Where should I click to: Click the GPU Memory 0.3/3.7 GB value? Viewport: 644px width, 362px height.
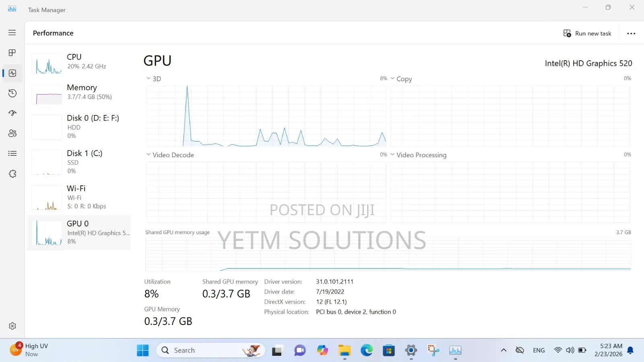(x=168, y=321)
